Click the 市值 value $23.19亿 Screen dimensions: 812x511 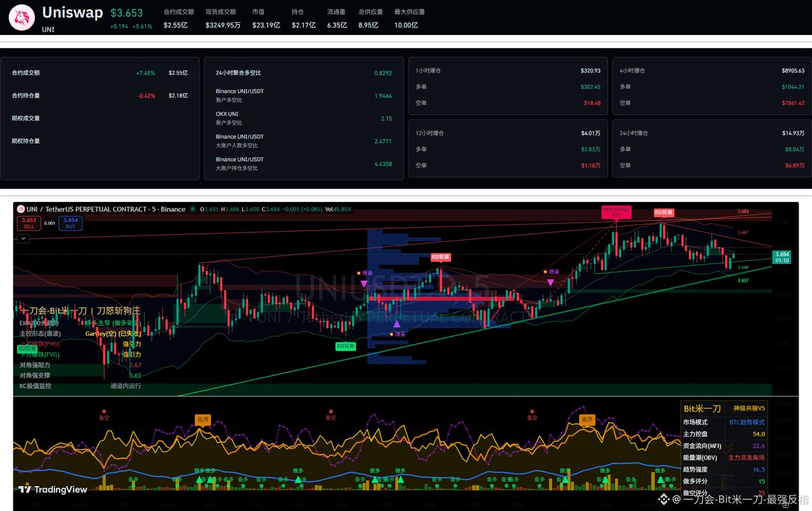coord(265,25)
